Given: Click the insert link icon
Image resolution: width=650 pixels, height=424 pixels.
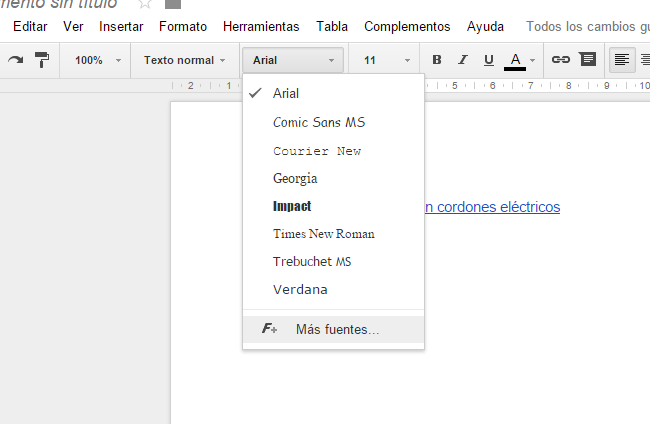Looking at the screenshot, I should pos(561,60).
